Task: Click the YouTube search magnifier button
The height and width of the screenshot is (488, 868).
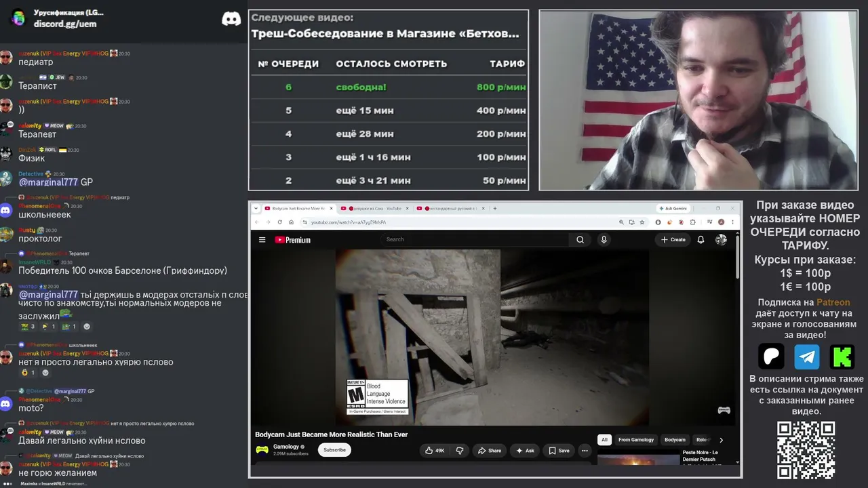Action: tap(580, 239)
